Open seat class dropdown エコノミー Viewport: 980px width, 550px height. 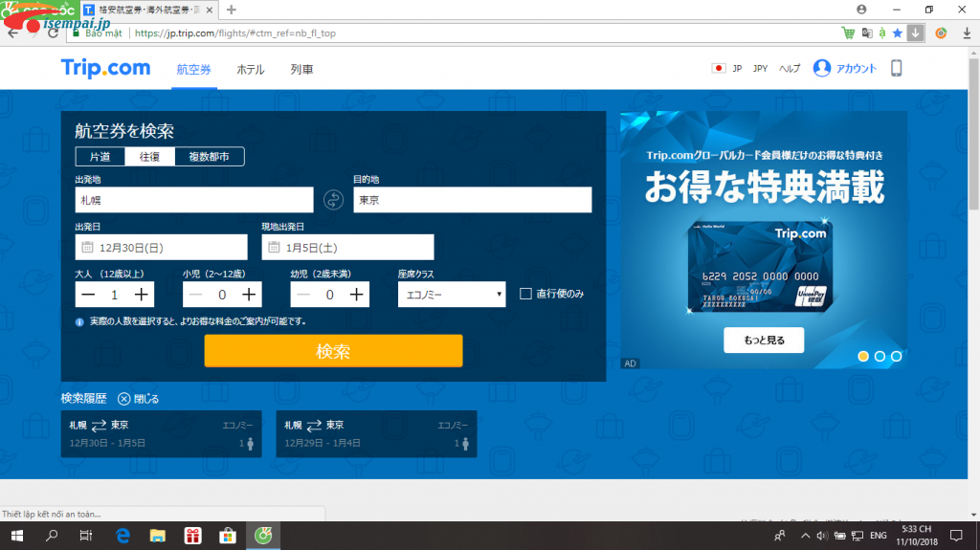pos(452,295)
